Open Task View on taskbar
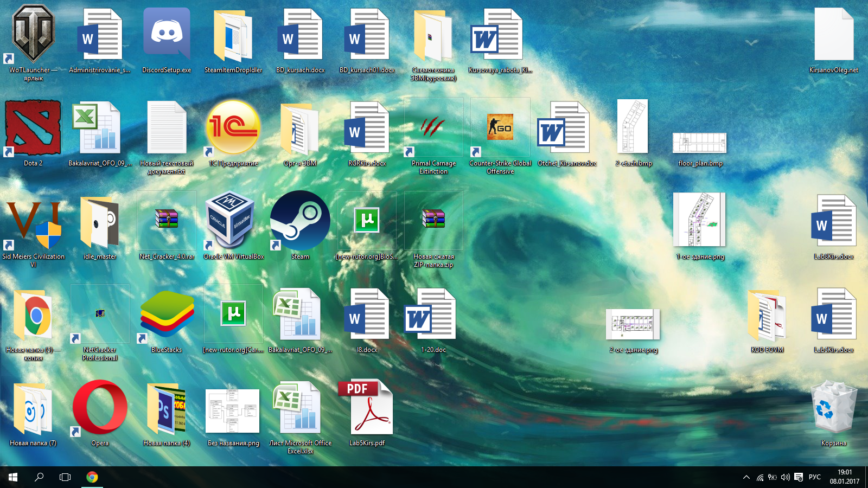The height and width of the screenshot is (488, 868). click(x=65, y=477)
